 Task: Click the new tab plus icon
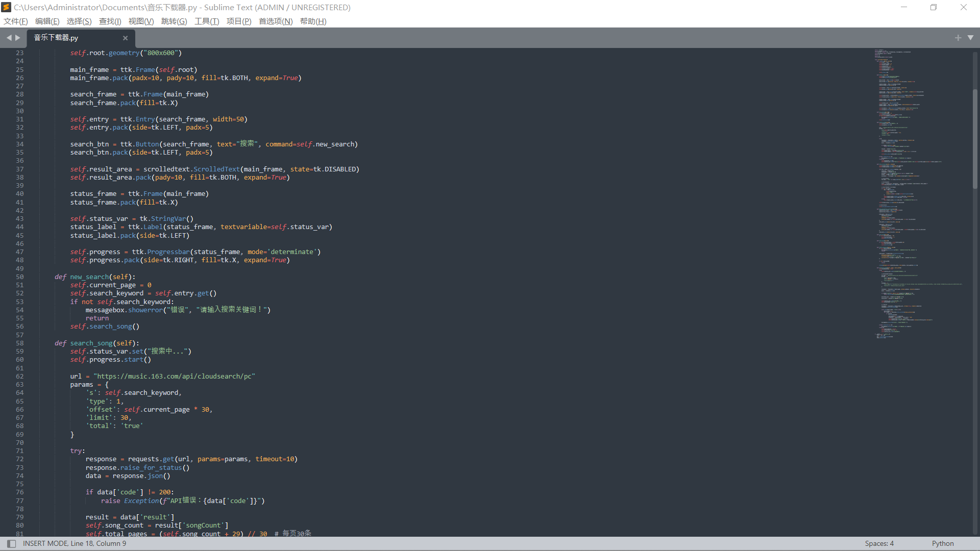[958, 38]
